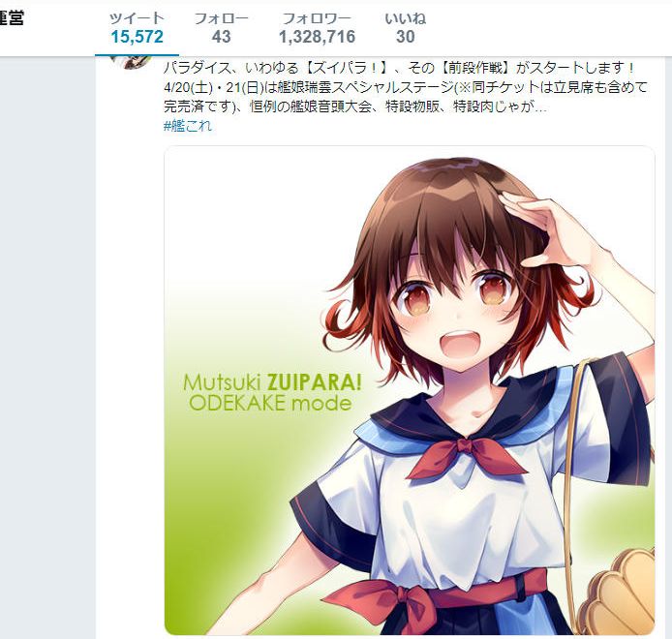Image resolution: width=672 pixels, height=639 pixels.
Task: Click the ODEKAKE mode text in image
Action: (x=270, y=404)
